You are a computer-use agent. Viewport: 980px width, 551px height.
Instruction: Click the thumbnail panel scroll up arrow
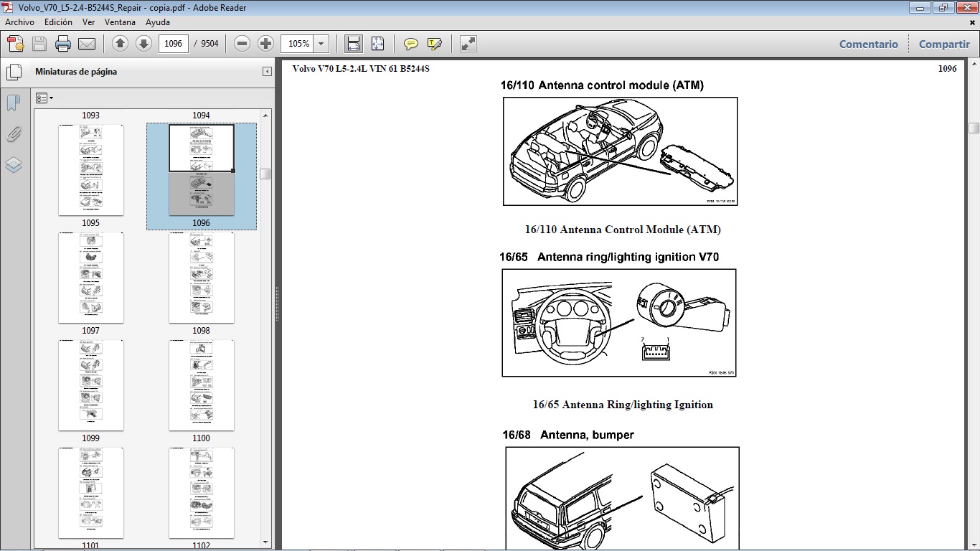click(x=265, y=115)
